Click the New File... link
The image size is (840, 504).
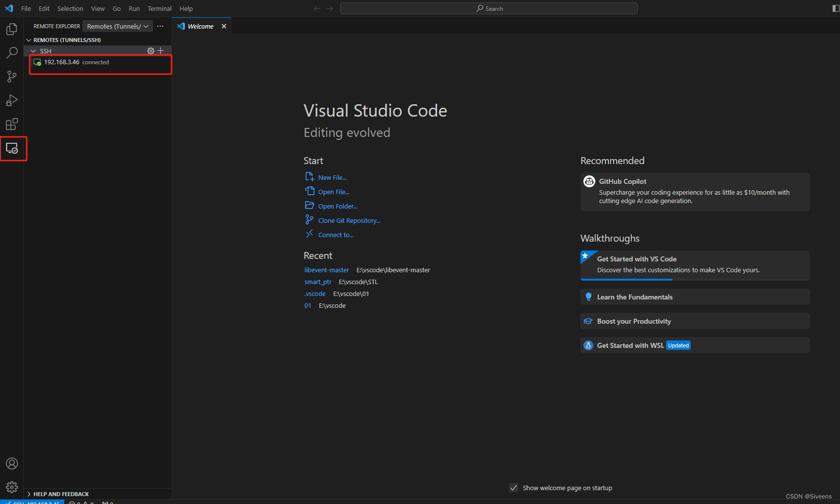tap(332, 177)
